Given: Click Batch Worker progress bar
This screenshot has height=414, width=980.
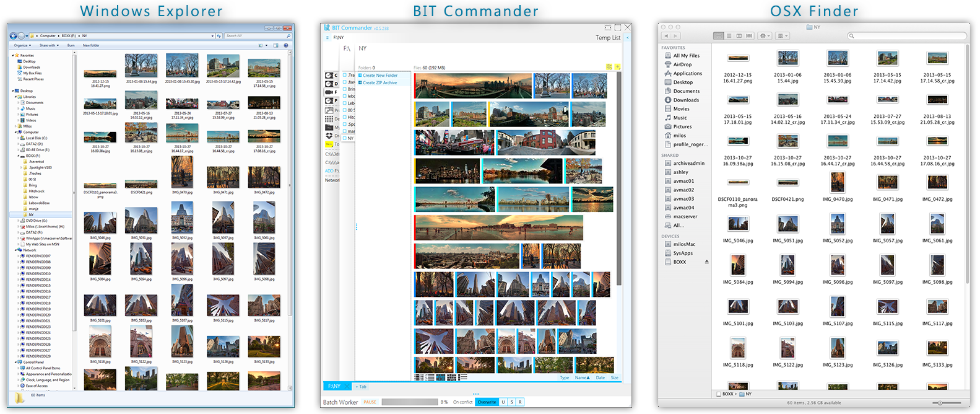Looking at the screenshot, I should coord(410,402).
